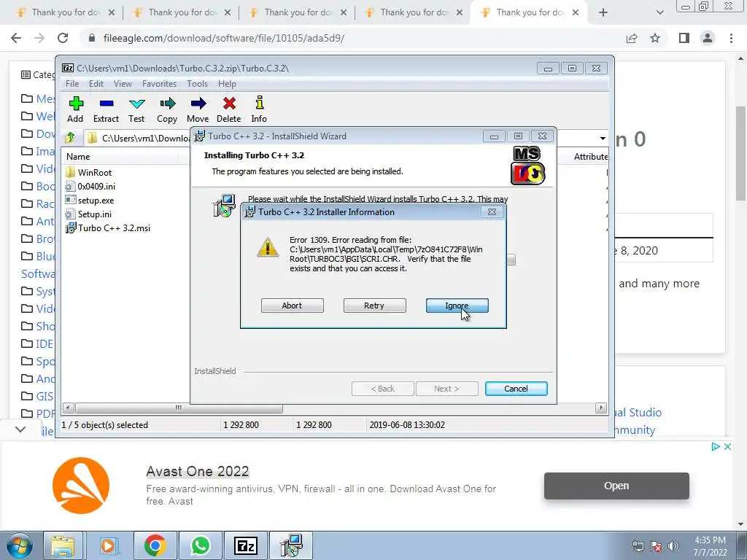Click the 7-Zip horizontal scrollbar thumb
Screen dimensions: 747x560
tap(179, 408)
